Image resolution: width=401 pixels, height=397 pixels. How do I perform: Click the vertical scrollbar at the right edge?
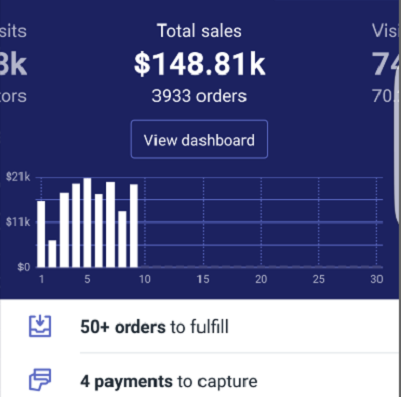point(397,147)
